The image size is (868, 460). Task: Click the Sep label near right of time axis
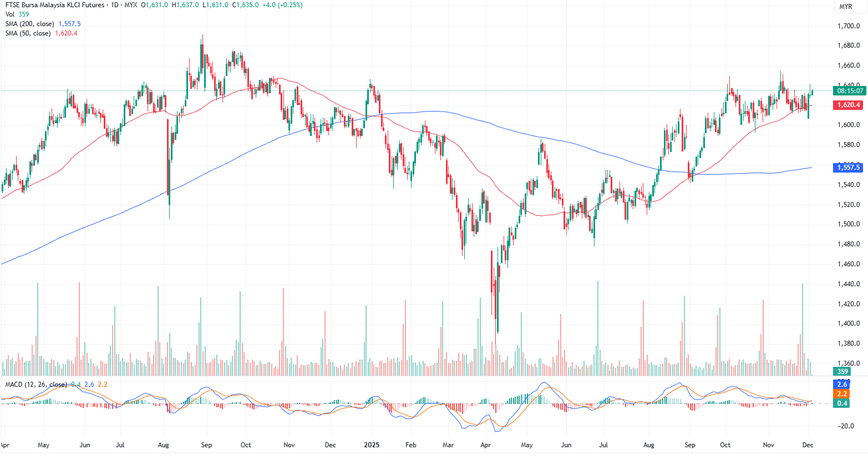click(689, 445)
